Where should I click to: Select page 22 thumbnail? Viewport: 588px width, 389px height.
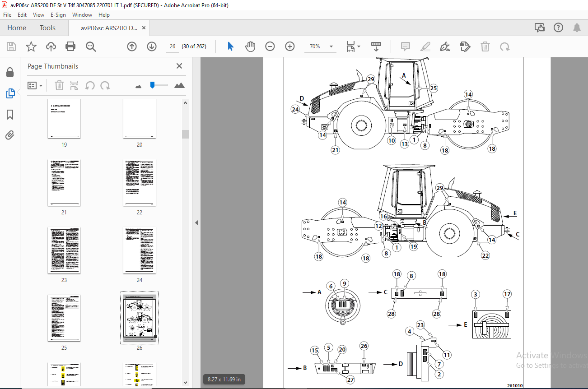coord(140,183)
